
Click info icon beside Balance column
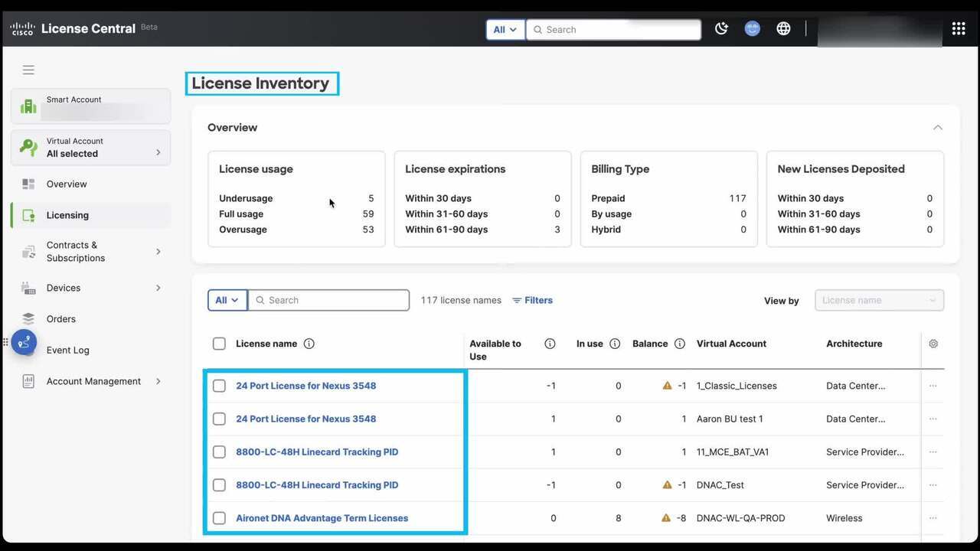(x=680, y=344)
